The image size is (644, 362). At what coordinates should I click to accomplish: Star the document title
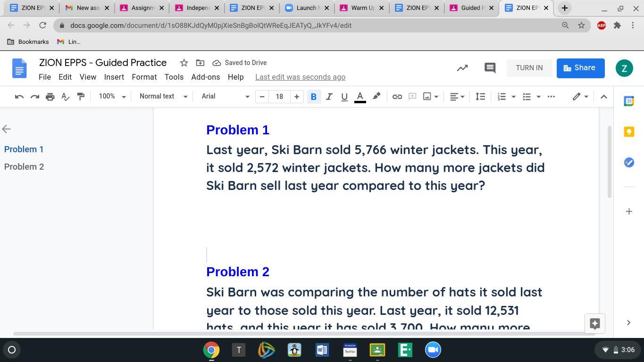(184, 63)
